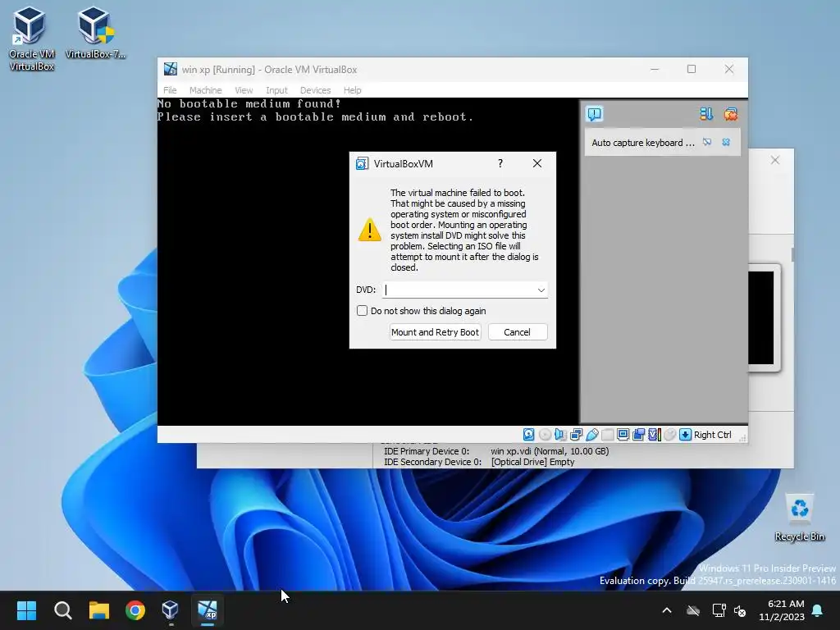Open the hard disk activity status icon
Image resolution: width=840 pixels, height=630 pixels.
(x=529, y=435)
